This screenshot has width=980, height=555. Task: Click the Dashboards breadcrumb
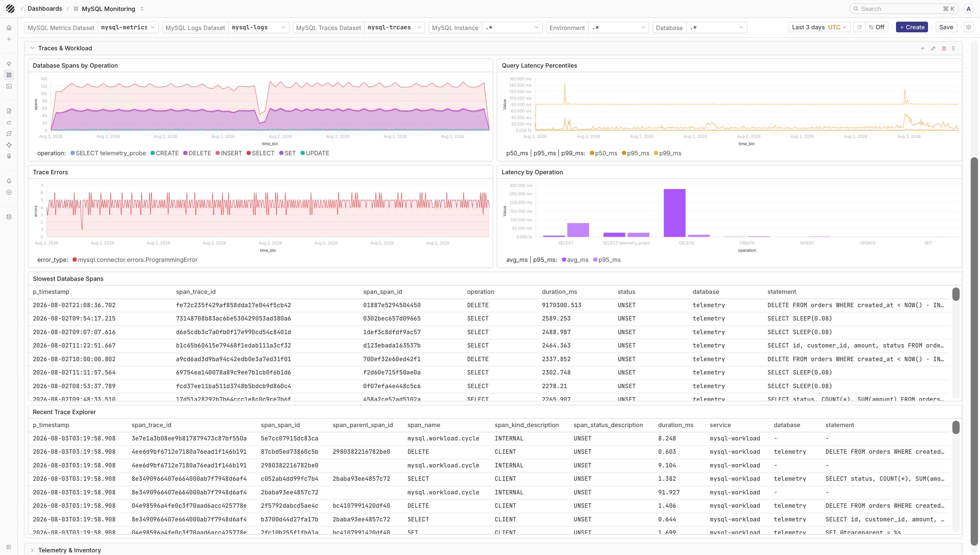45,8
